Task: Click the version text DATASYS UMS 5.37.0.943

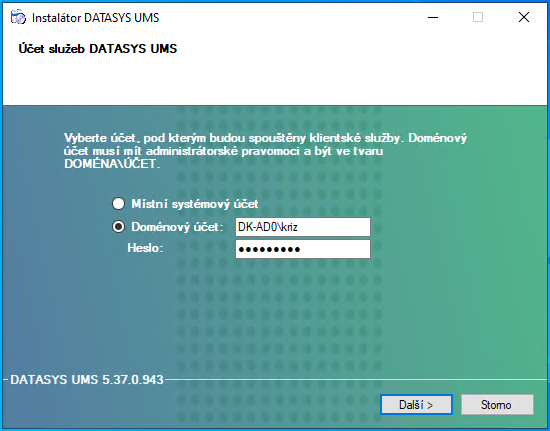Action: point(87,379)
